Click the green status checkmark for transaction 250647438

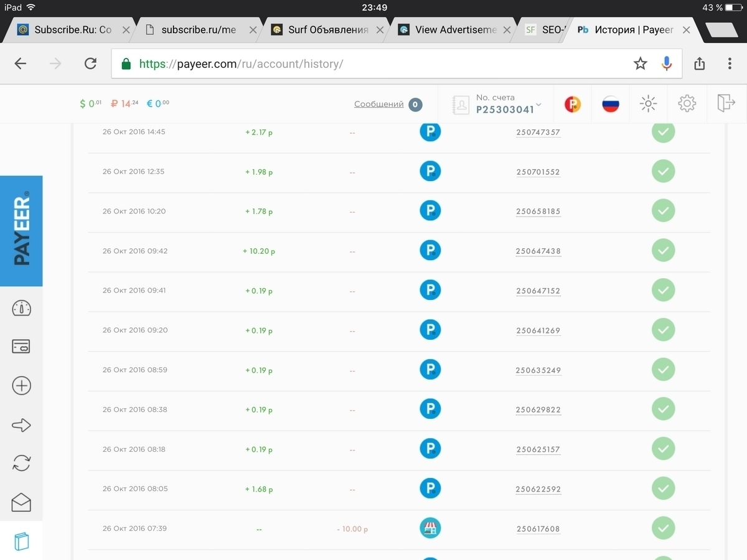(663, 251)
